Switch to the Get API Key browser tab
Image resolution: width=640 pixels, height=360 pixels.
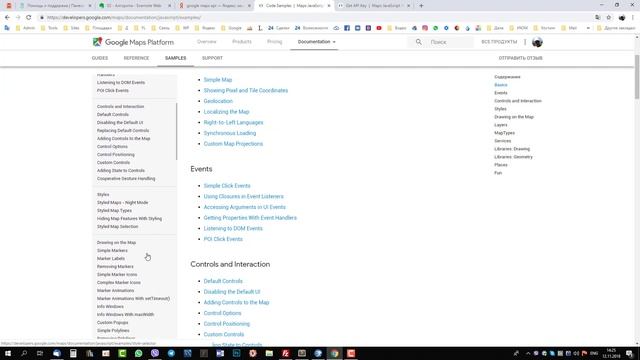click(x=374, y=6)
